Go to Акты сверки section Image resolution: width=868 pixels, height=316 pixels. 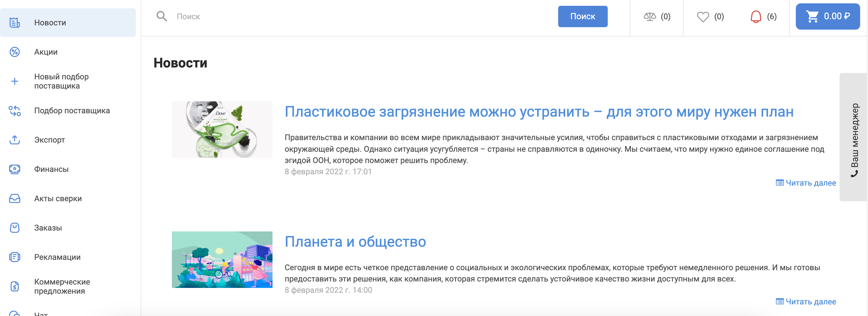(x=57, y=198)
